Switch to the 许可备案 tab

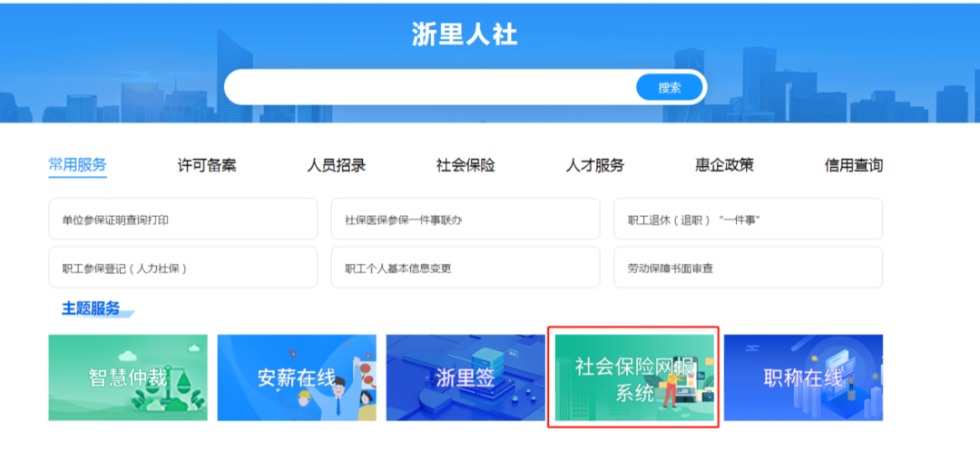point(207,166)
